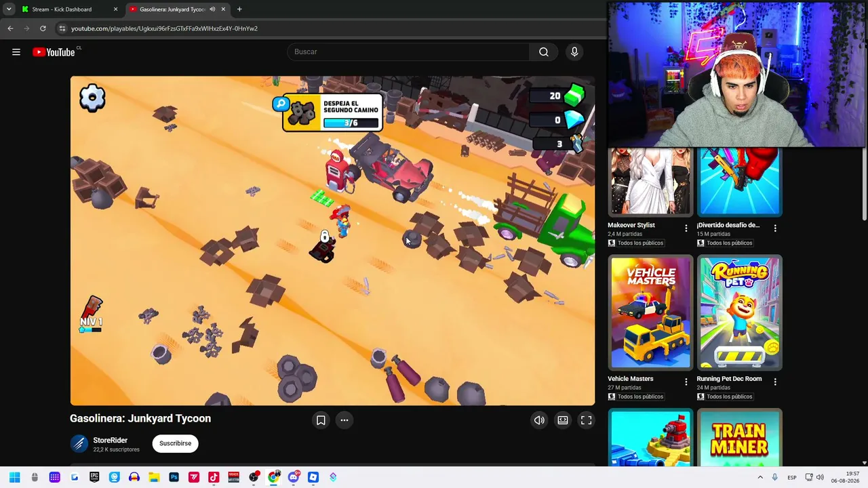
Task: Open the game settings gear
Action: point(92,98)
